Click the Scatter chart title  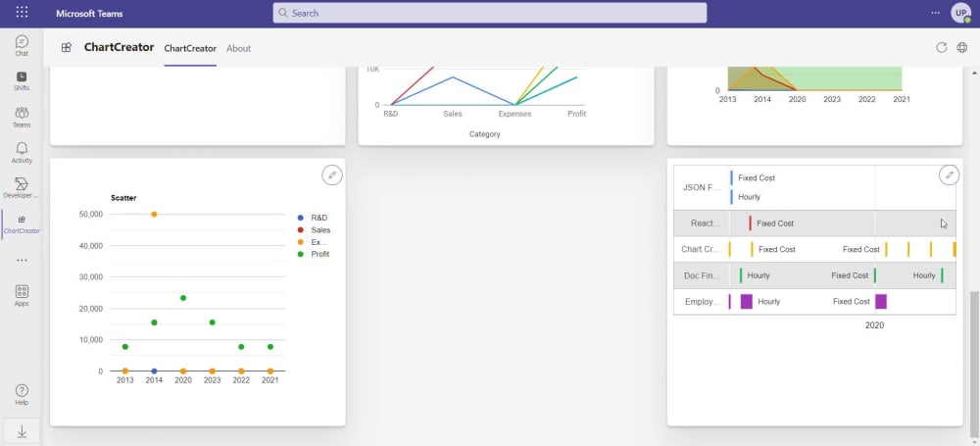123,198
